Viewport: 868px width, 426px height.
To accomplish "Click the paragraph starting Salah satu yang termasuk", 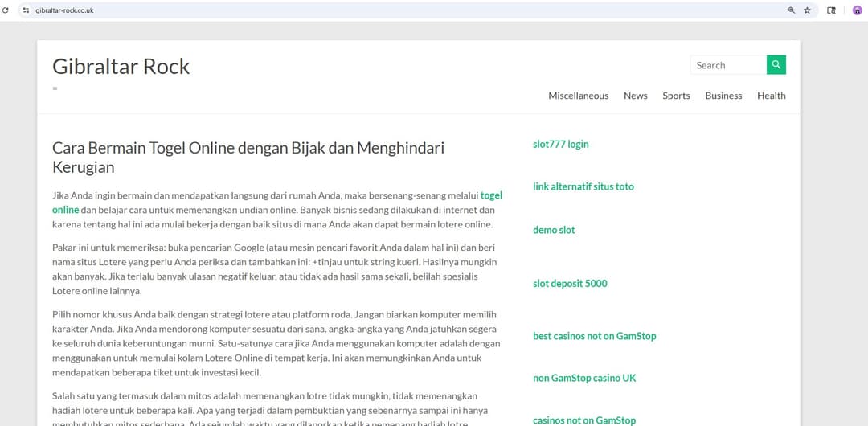I will [x=270, y=410].
